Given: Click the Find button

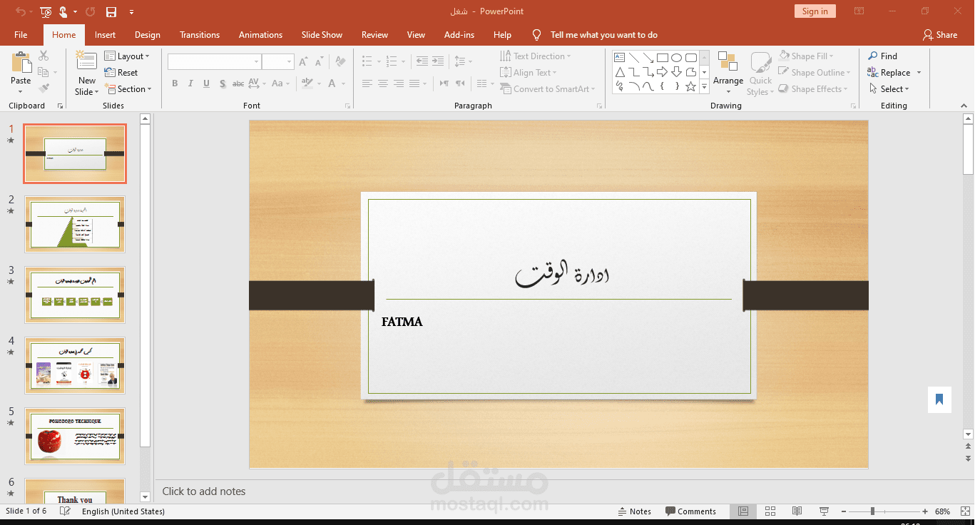Looking at the screenshot, I should 882,56.
